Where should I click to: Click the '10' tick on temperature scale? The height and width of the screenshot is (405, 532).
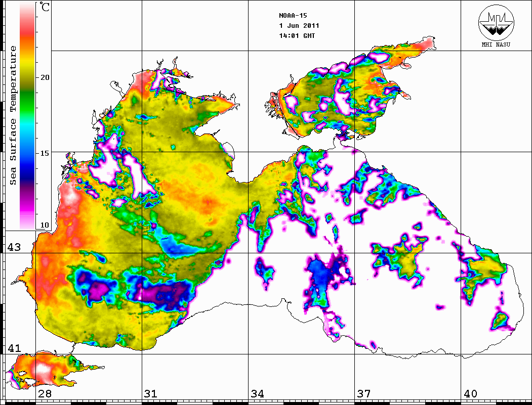pos(45,225)
